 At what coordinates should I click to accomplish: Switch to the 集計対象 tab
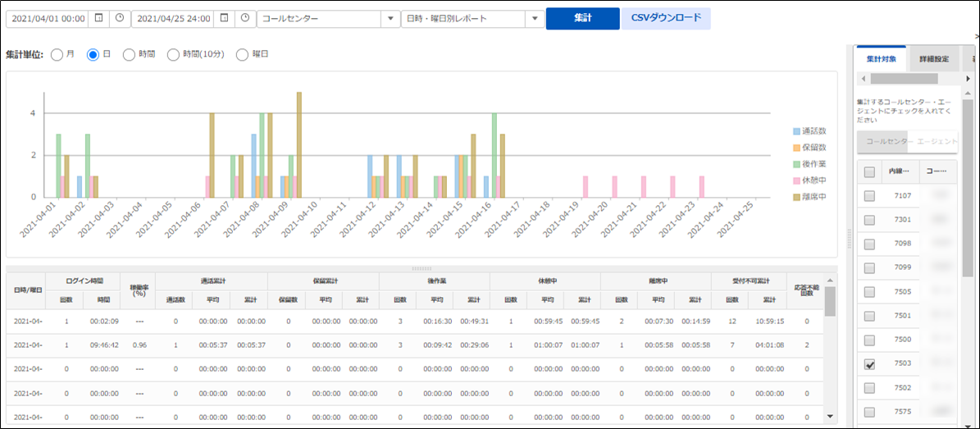(882, 59)
